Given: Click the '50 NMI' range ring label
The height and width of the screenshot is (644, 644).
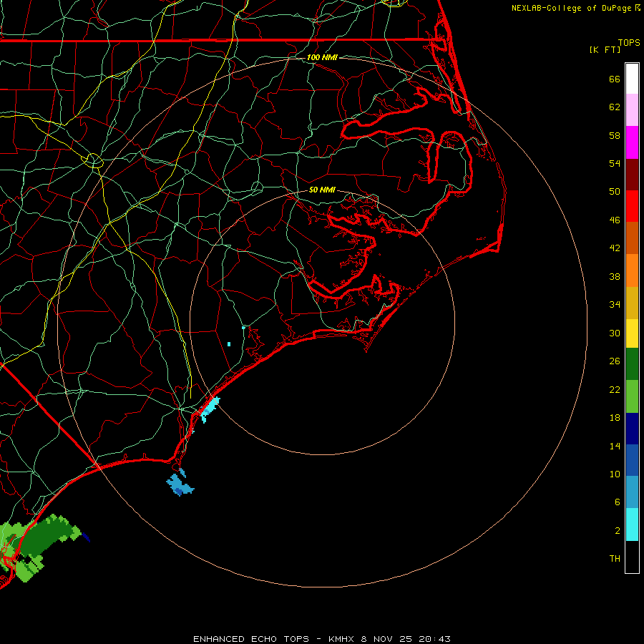Looking at the screenshot, I should 322,190.
